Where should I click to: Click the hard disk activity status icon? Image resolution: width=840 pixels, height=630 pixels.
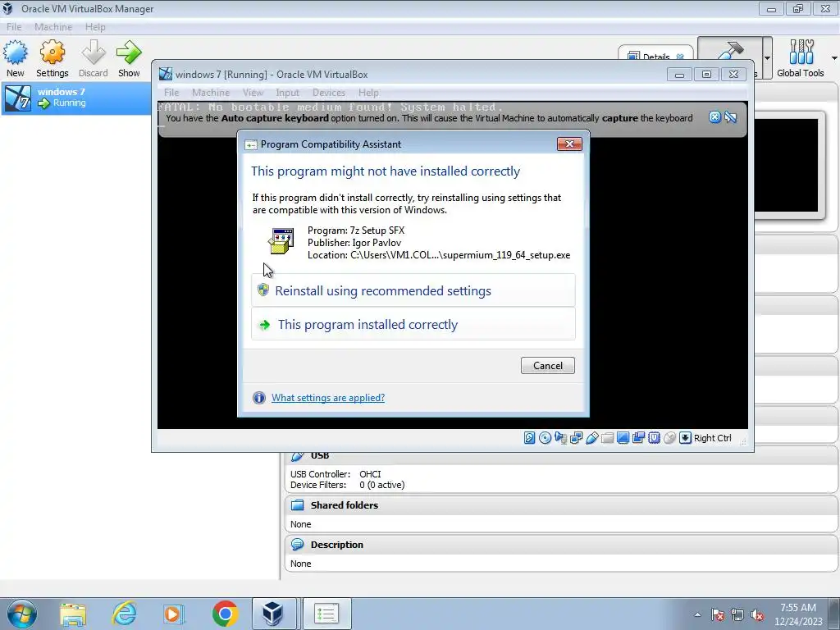(x=529, y=438)
